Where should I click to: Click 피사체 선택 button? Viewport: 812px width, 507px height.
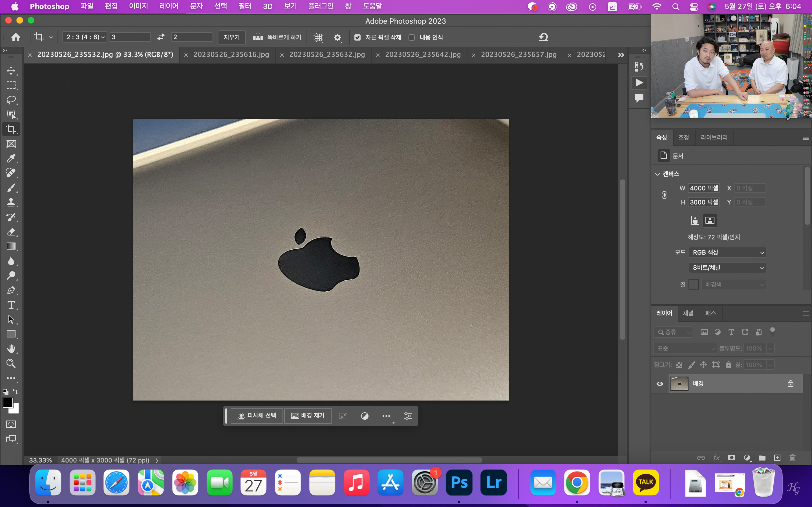257,416
